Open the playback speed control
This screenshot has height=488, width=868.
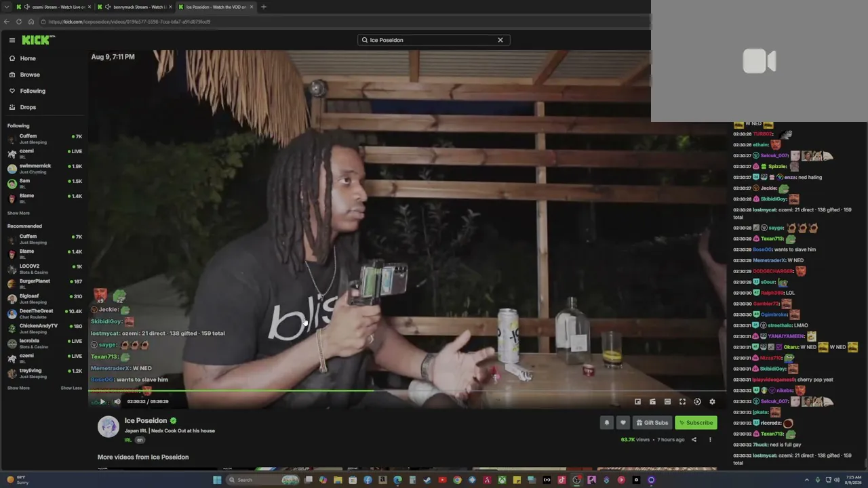click(697, 402)
